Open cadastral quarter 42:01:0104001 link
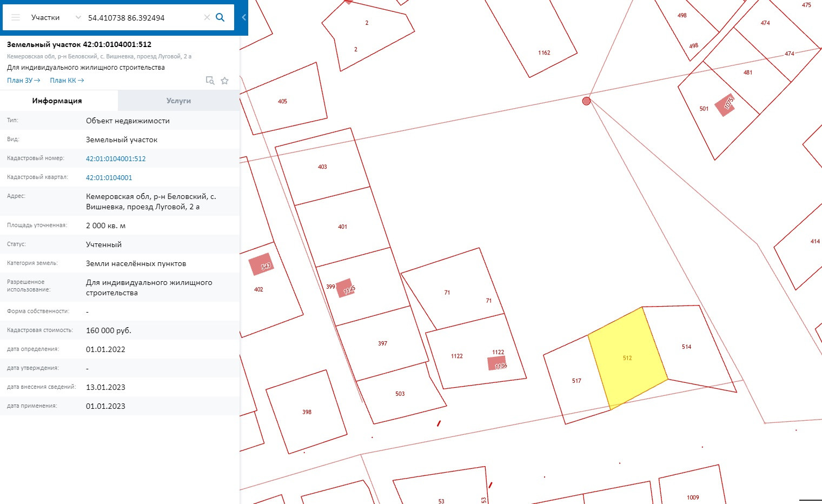Image resolution: width=822 pixels, height=504 pixels. tap(109, 177)
